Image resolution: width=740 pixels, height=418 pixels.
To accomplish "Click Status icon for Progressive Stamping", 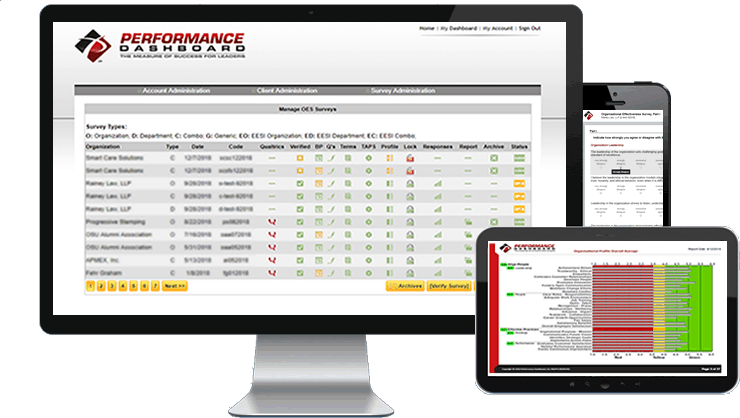I will [x=519, y=222].
